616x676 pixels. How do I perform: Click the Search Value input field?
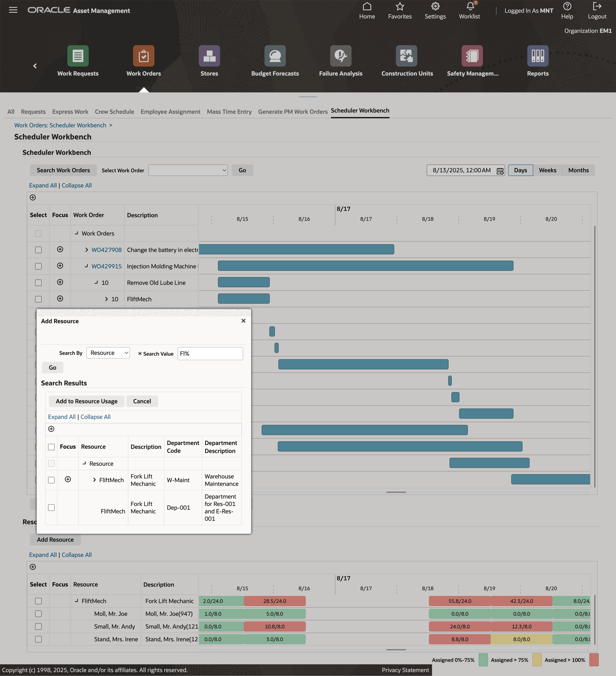[210, 354]
